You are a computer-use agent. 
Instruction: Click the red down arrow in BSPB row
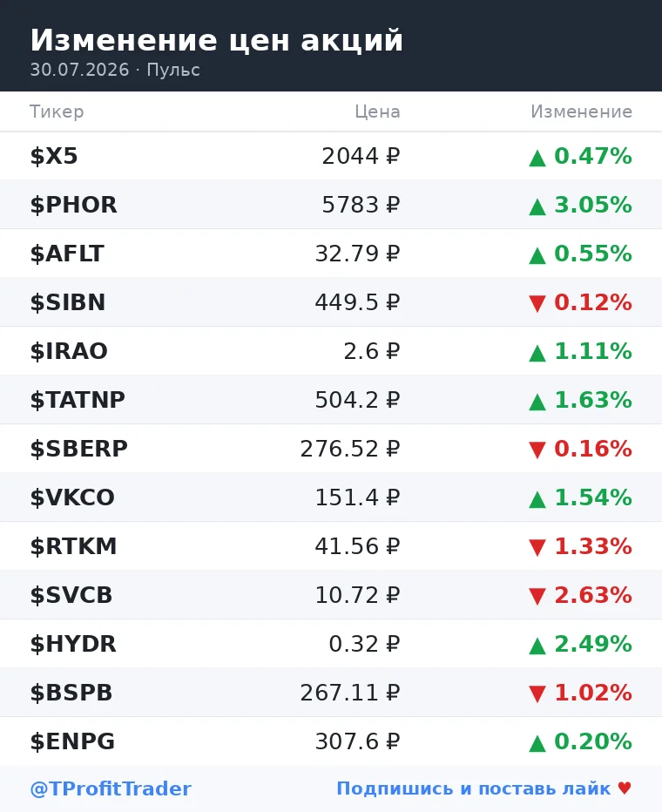coord(537,694)
